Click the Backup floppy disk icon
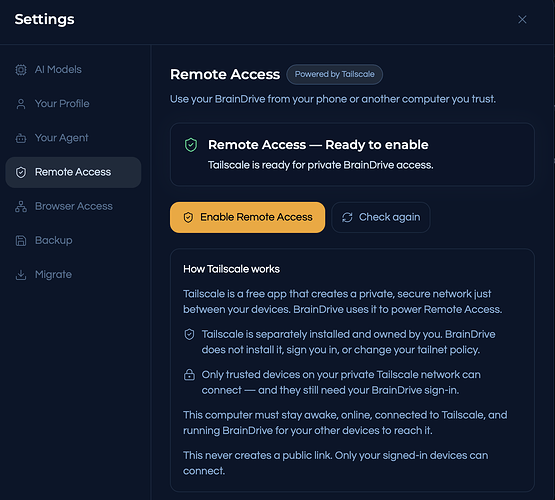The width and height of the screenshot is (555, 500). pyautogui.click(x=21, y=241)
